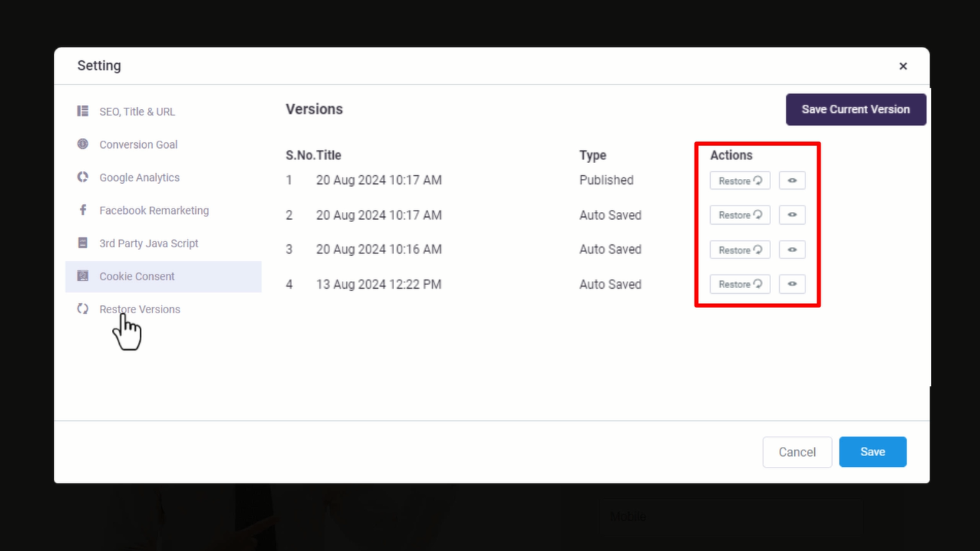Click the Cancel button
980x551 pixels.
[x=797, y=452]
